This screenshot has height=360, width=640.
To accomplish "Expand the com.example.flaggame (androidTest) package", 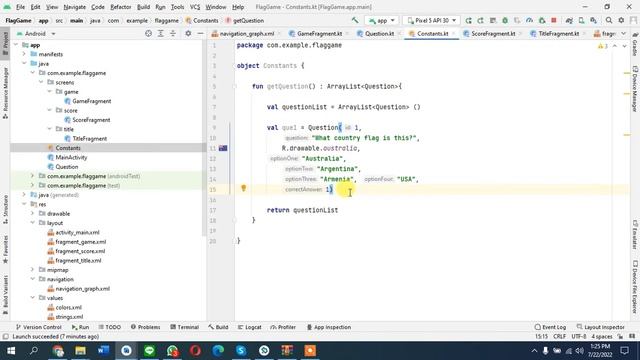I will point(32,176).
